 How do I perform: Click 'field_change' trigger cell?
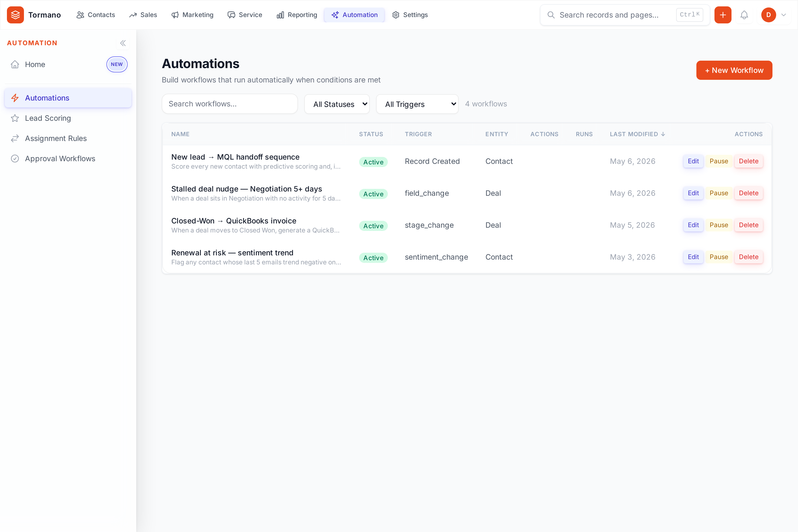pos(427,193)
